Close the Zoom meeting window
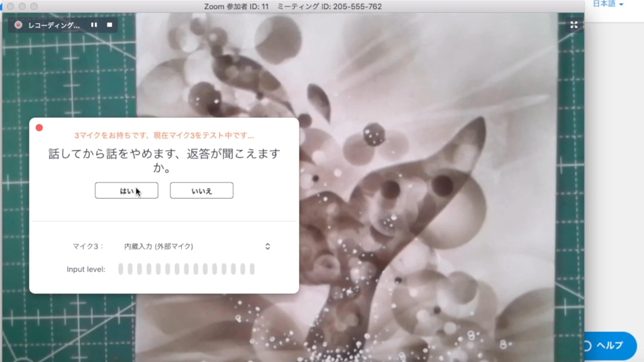The width and height of the screenshot is (644, 362). click(10, 6)
